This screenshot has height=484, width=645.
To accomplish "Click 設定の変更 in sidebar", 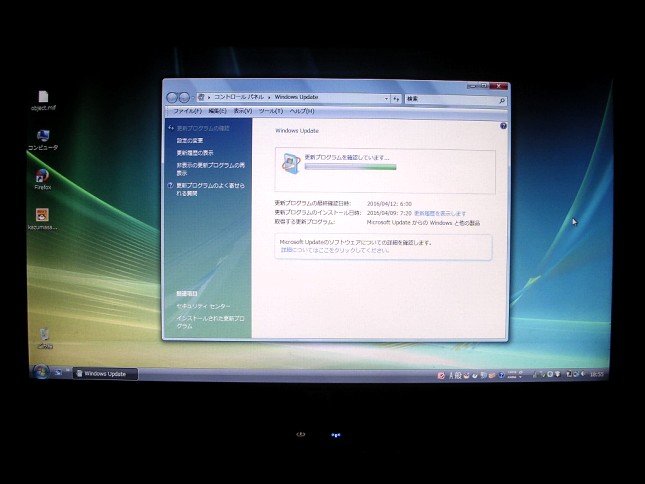I will 190,141.
